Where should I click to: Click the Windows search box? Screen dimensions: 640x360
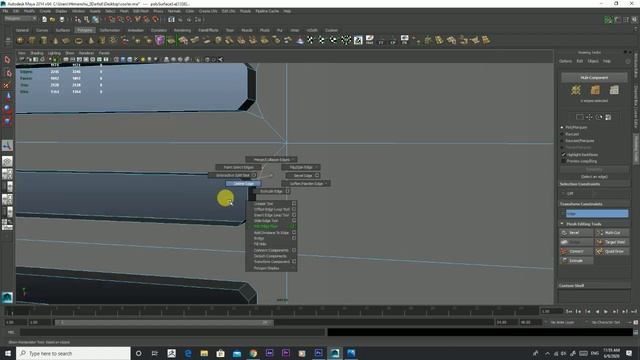pos(73,353)
